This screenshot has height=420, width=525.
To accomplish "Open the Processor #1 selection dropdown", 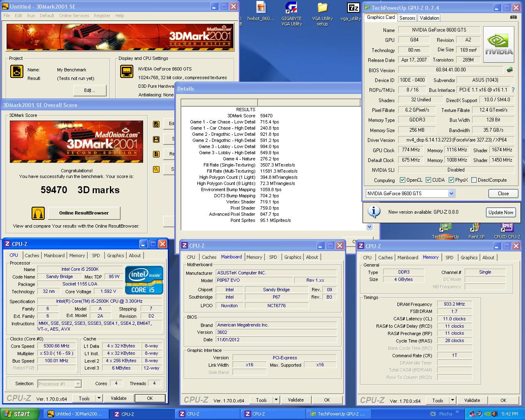I will pos(78,384).
